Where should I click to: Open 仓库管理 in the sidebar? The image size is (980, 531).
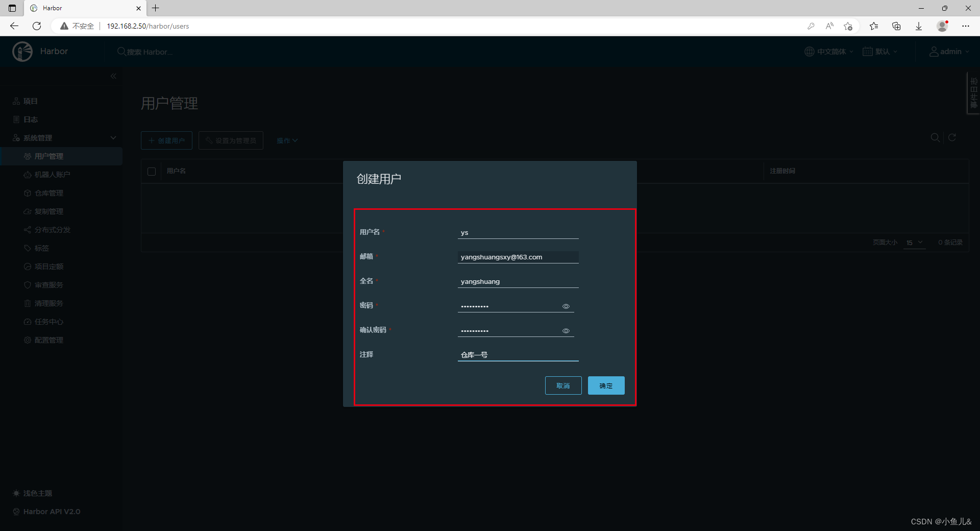[x=49, y=193]
